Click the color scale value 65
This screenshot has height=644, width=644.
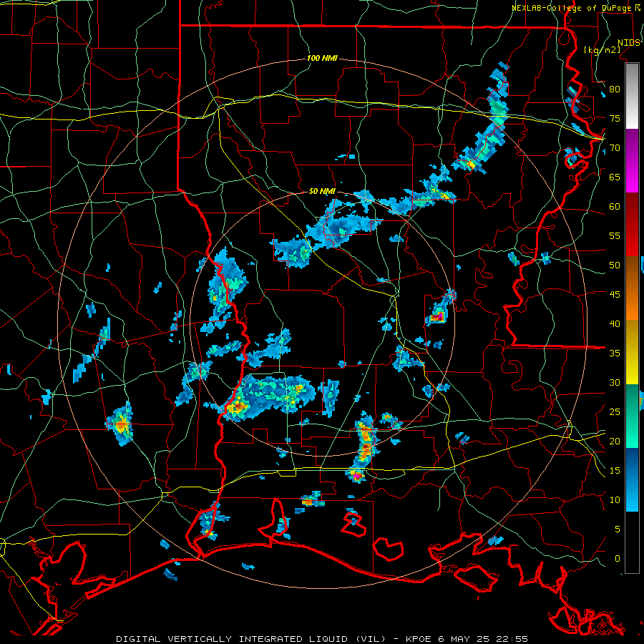click(x=615, y=177)
